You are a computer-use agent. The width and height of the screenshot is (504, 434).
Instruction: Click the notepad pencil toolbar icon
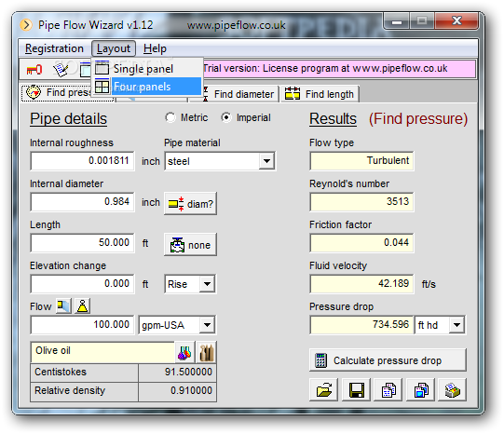[61, 70]
